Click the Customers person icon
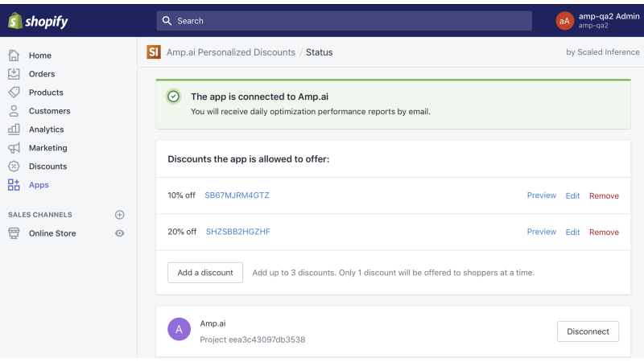 [x=14, y=111]
